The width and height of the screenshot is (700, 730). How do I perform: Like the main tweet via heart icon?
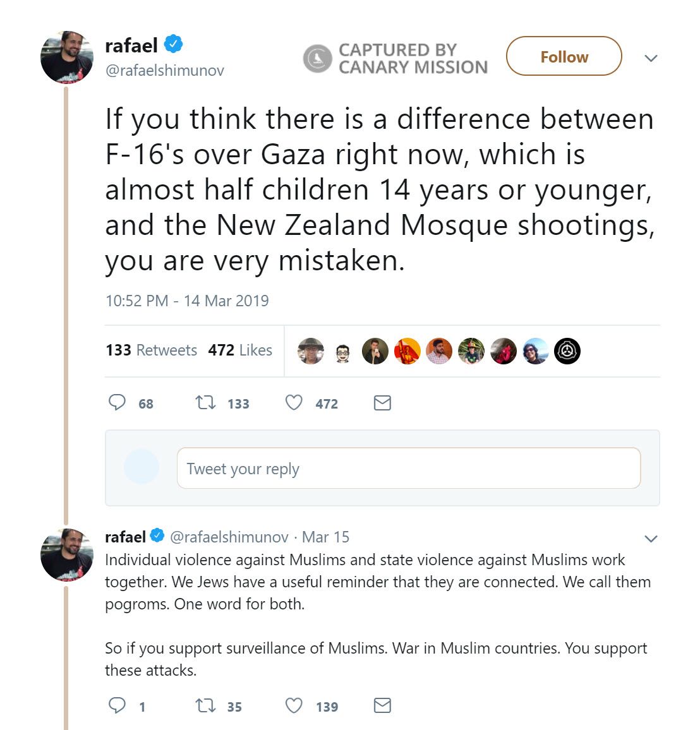[x=293, y=402]
